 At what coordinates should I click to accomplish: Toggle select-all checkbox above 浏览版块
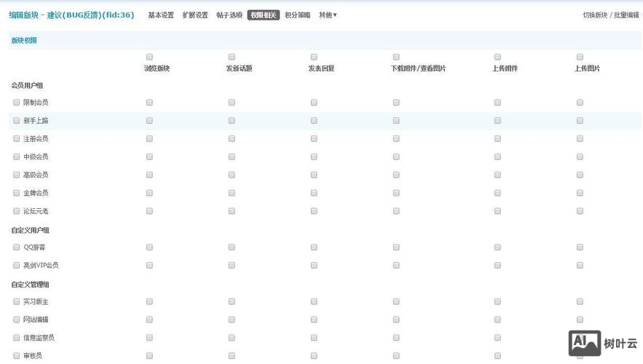point(149,57)
